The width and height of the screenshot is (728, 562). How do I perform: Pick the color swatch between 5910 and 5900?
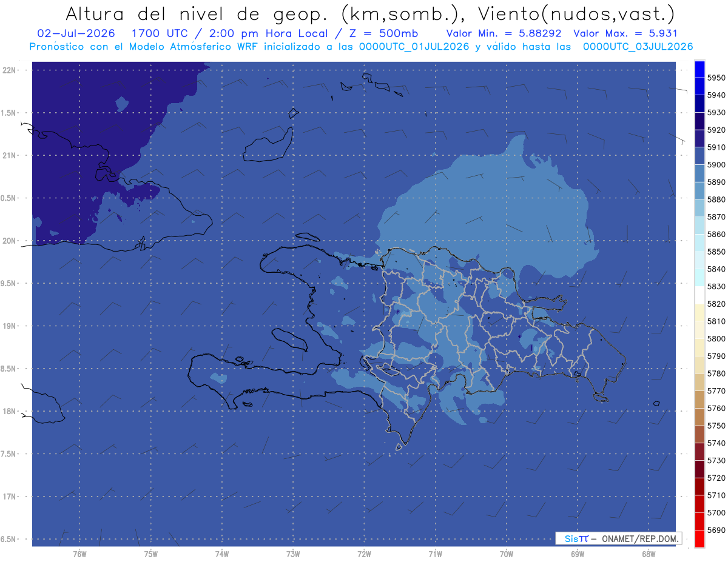pos(699,156)
